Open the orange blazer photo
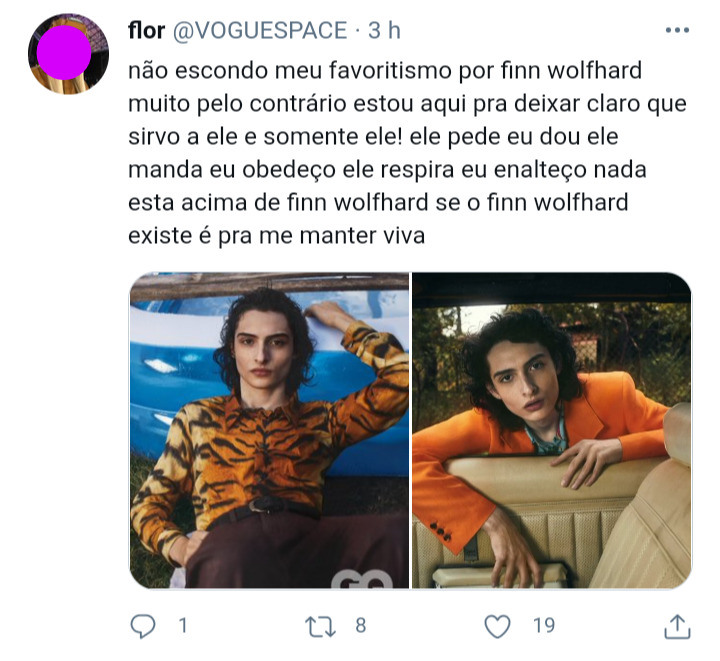The image size is (720, 661). coord(551,430)
